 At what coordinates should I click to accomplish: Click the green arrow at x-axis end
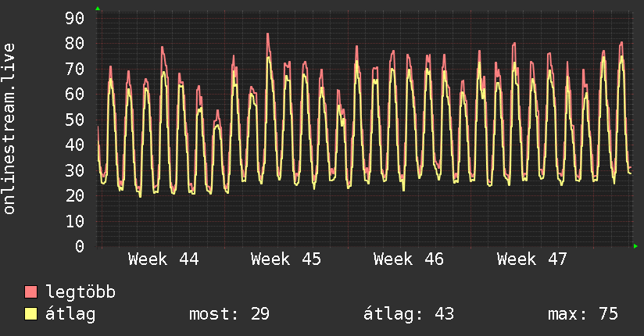click(x=635, y=246)
